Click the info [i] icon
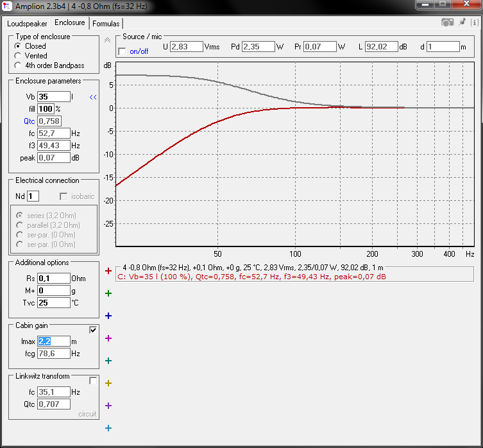 (475, 22)
